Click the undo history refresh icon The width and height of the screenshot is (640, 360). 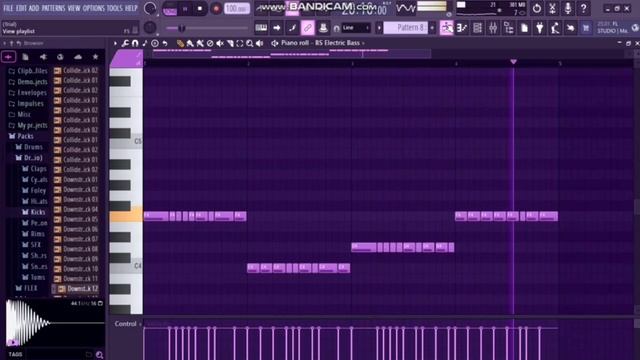click(537, 8)
